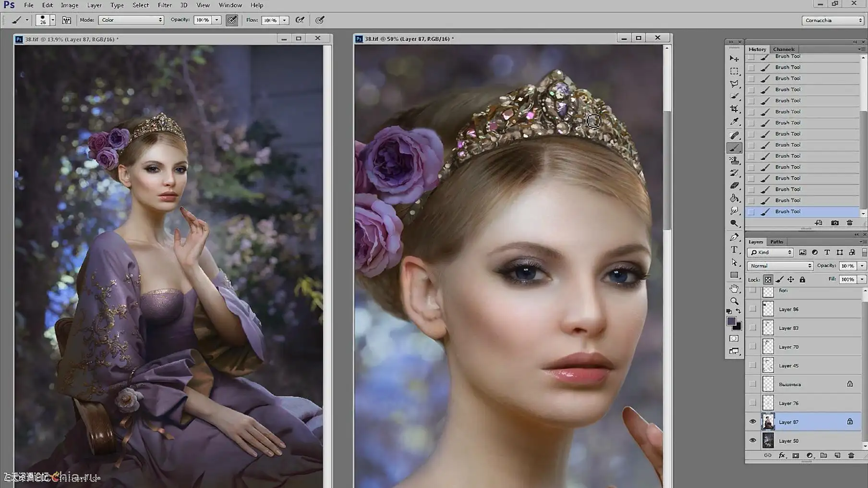This screenshot has width=868, height=488.
Task: Open the brush Opacity slider dropdown
Action: click(x=217, y=20)
